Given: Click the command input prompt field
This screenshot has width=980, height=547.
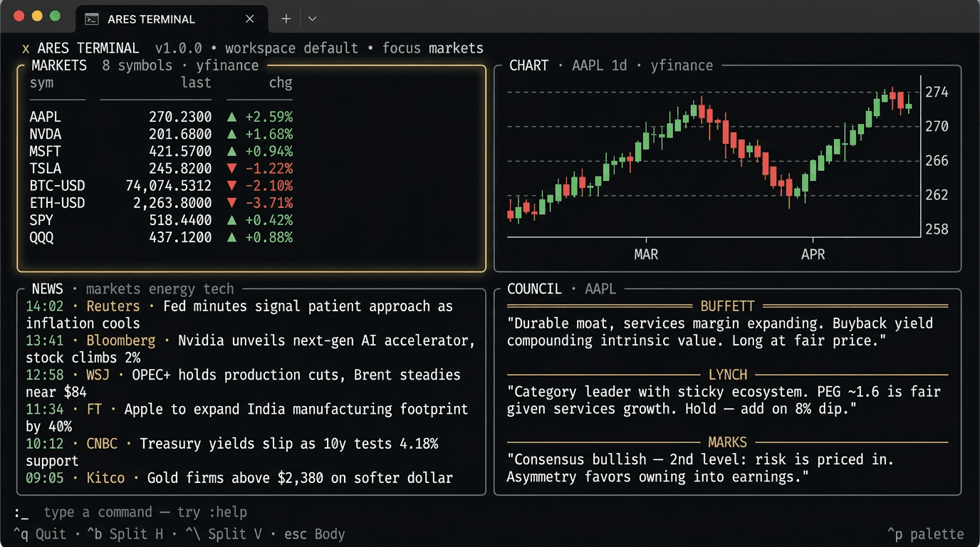Looking at the screenshot, I should tap(142, 512).
